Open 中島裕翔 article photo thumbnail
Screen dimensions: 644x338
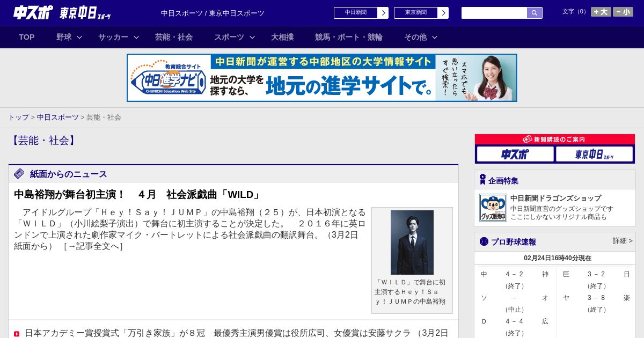pos(412,243)
